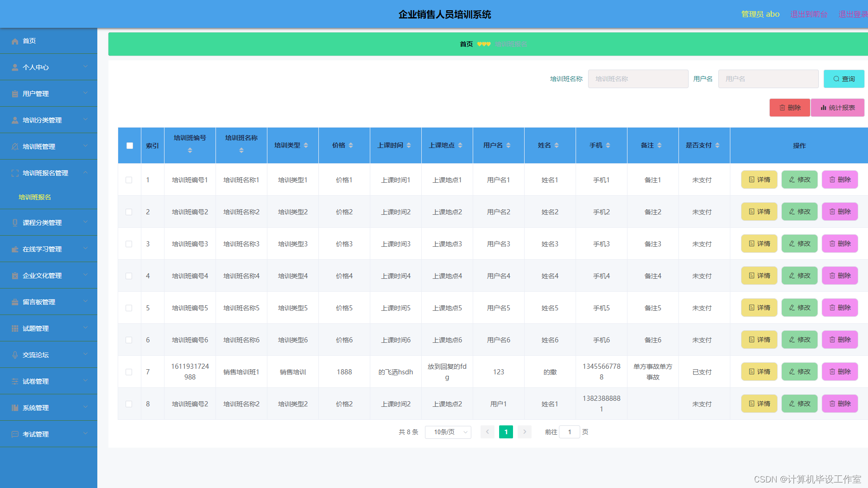Sort the 是否支付 column
The image size is (868, 488).
pos(717,145)
